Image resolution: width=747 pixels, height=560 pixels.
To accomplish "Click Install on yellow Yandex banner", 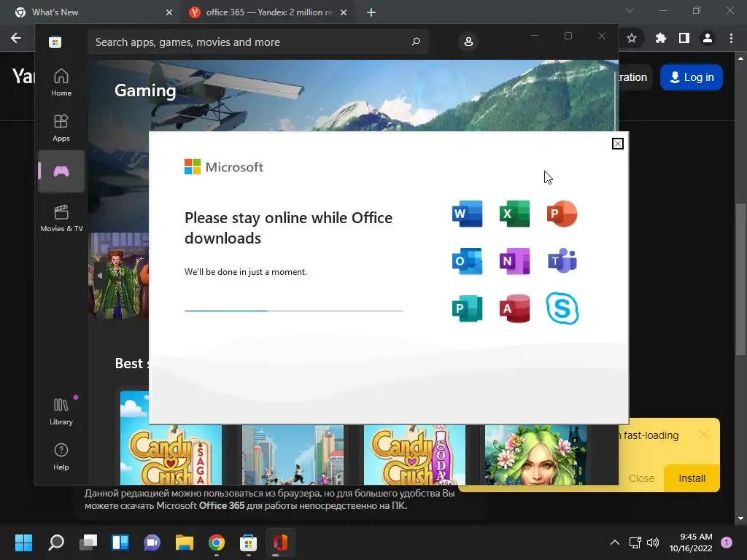I will pyautogui.click(x=692, y=478).
